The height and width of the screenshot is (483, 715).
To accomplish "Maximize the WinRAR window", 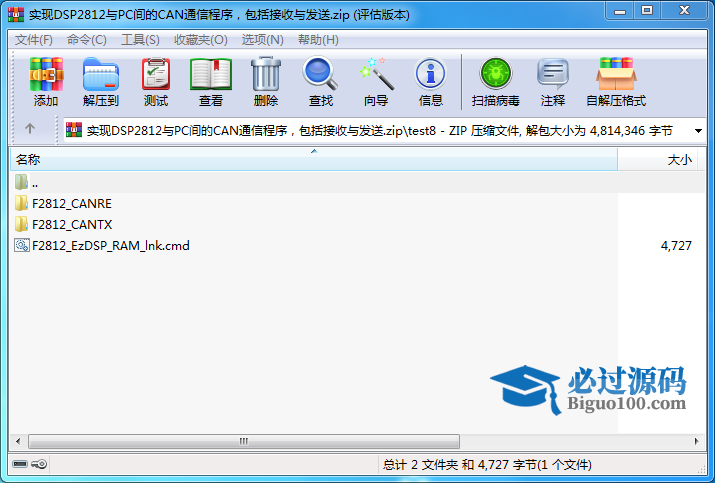I will click(647, 11).
